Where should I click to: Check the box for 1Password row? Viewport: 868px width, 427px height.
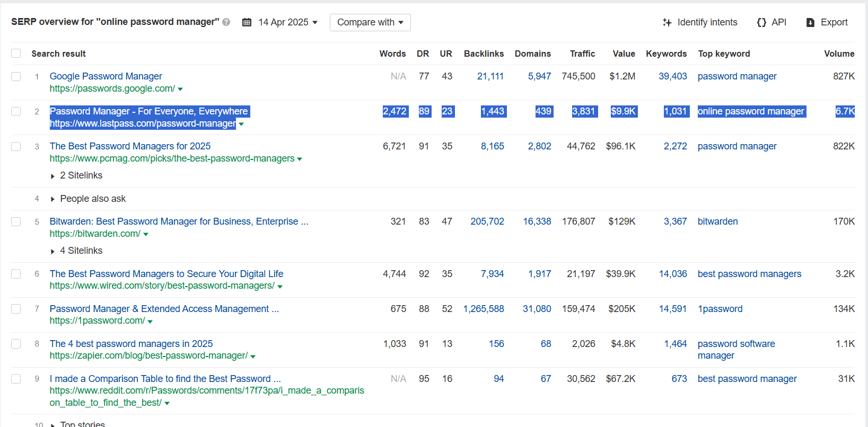pyautogui.click(x=16, y=309)
